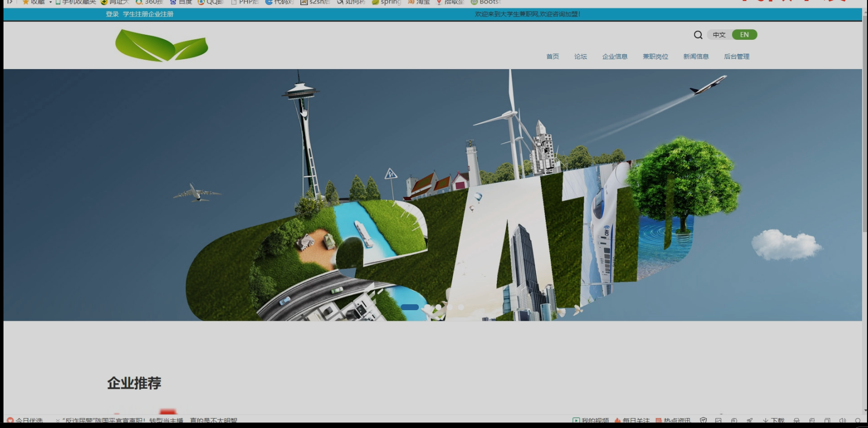Click the shield security icon
The height and width of the screenshot is (428, 868).
(x=703, y=421)
